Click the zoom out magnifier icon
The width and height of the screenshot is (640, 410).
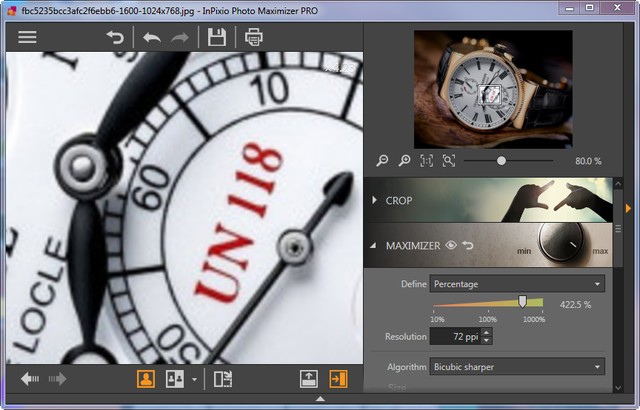[382, 160]
